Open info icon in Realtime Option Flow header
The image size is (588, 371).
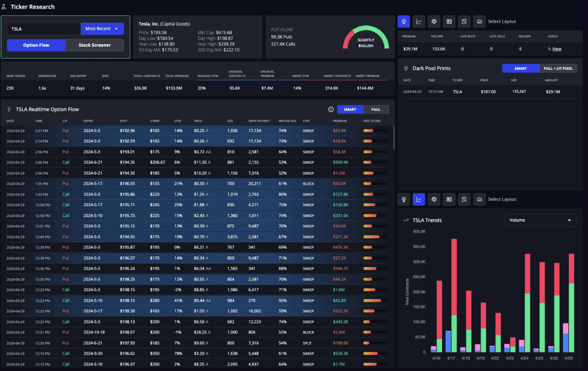[x=331, y=110]
